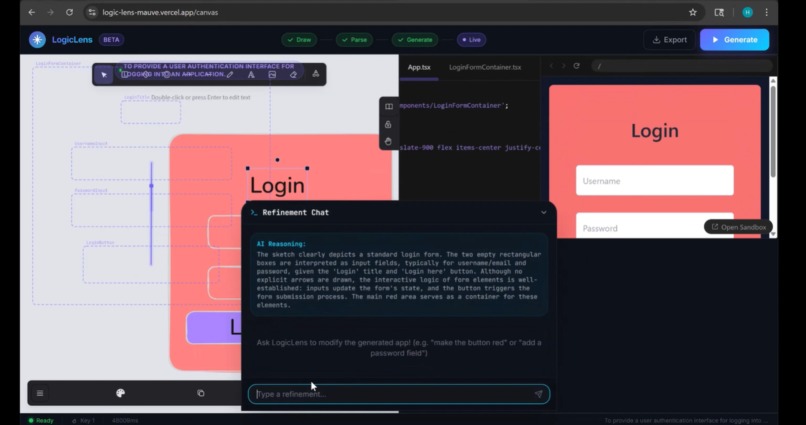Click the Password field in preview
Viewport: 806px width, 425px height.
click(x=654, y=226)
